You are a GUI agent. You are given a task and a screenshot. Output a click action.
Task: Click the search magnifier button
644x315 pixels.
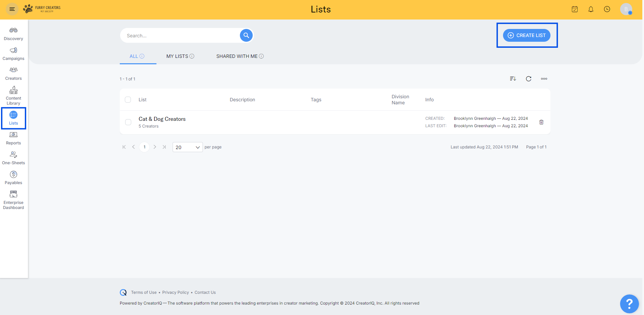[x=246, y=35]
